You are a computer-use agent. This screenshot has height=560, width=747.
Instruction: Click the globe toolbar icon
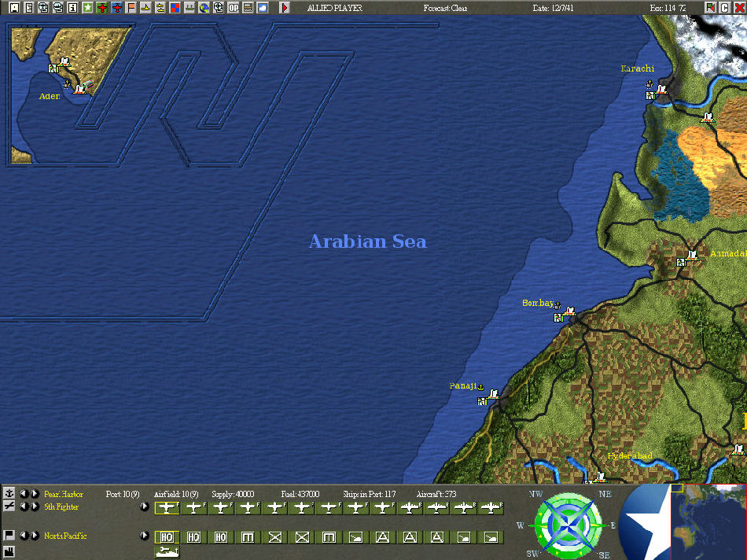pyautogui.click(x=204, y=8)
